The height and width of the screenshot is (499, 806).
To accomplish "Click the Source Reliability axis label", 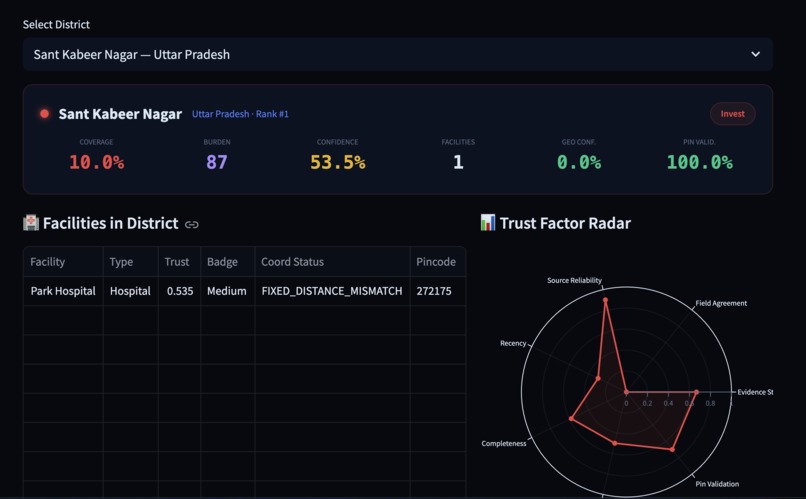I will [574, 280].
